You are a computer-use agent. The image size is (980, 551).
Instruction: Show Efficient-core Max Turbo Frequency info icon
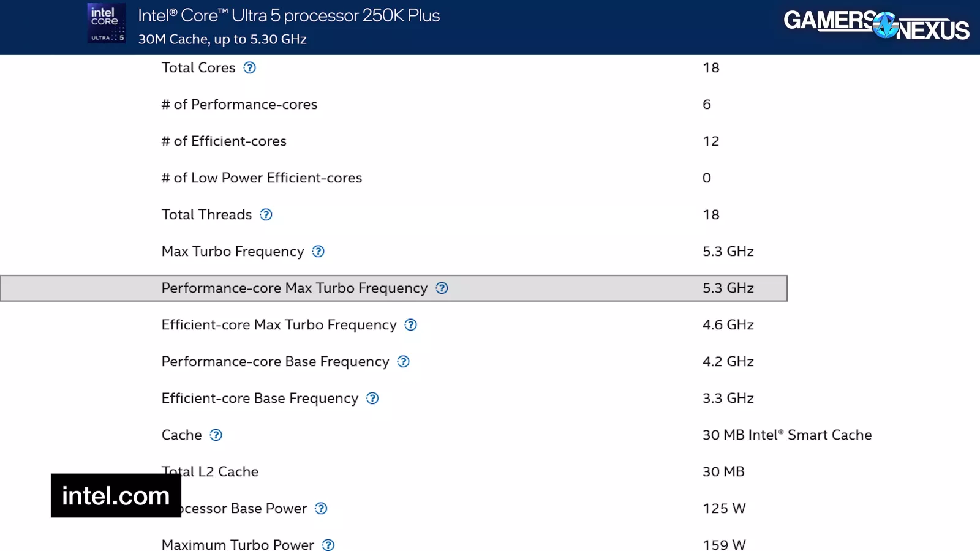pos(411,325)
